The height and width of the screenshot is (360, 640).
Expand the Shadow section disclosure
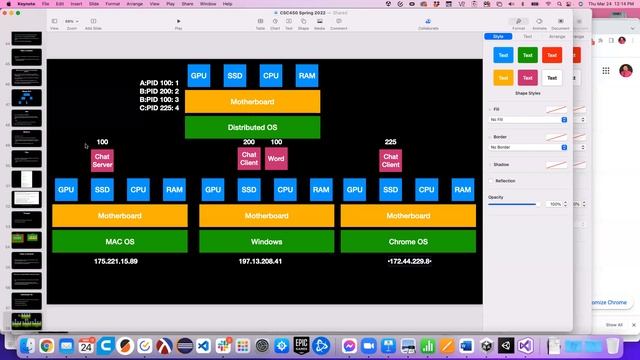pyautogui.click(x=490, y=164)
